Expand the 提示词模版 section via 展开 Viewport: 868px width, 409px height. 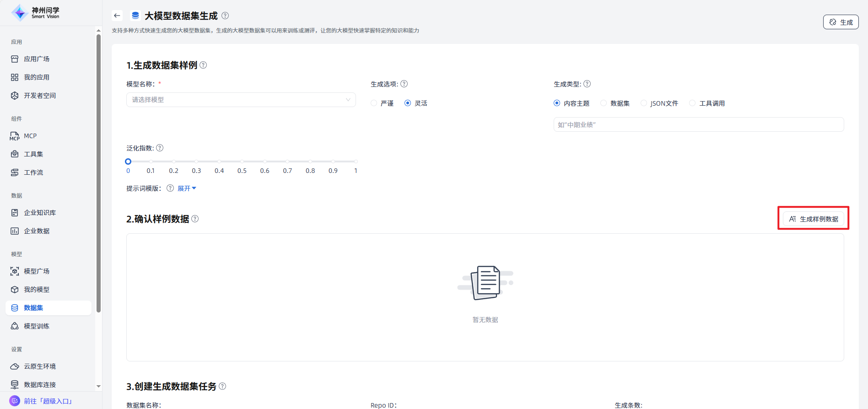coord(186,188)
